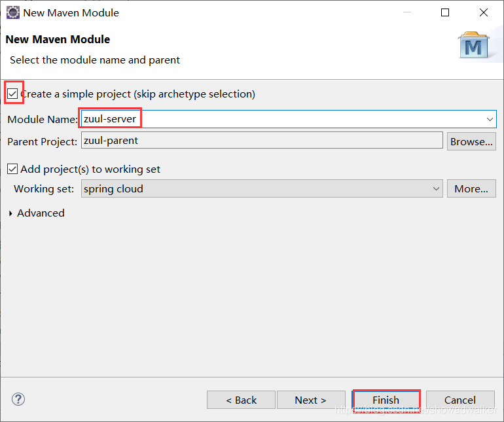Image resolution: width=504 pixels, height=422 pixels.
Task: Click the bold 'New Maven Module' heading
Action: coord(58,39)
